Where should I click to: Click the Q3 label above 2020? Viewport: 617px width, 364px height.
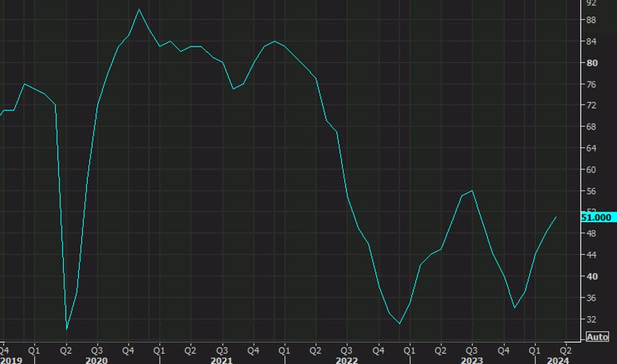tap(97, 350)
